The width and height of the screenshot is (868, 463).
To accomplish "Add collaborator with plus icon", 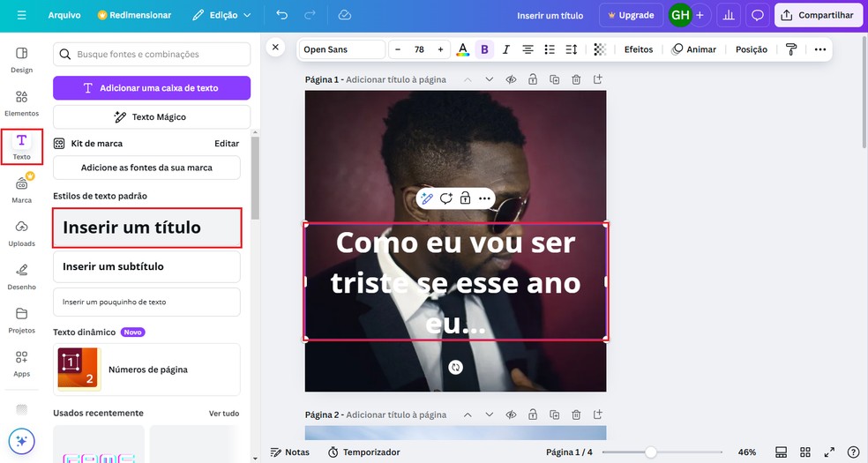I will click(x=700, y=15).
